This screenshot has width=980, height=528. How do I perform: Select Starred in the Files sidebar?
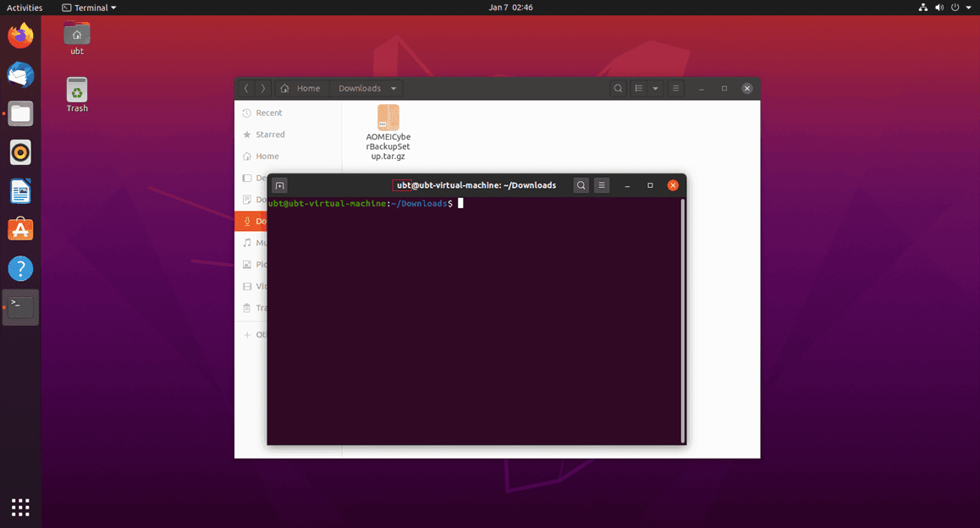coord(270,135)
